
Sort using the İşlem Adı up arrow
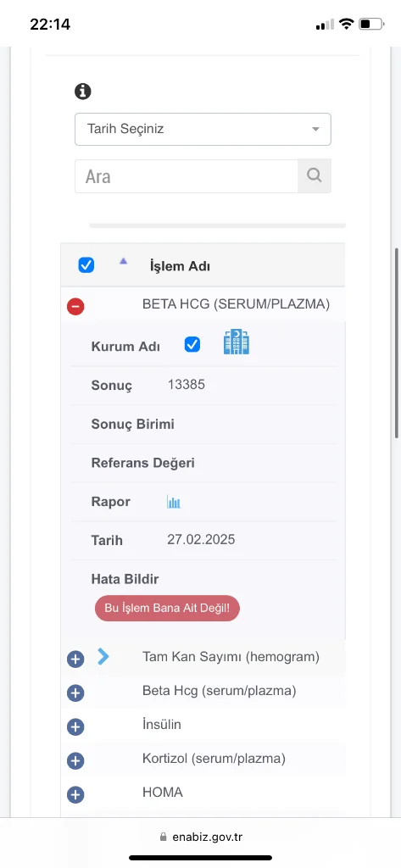click(124, 261)
